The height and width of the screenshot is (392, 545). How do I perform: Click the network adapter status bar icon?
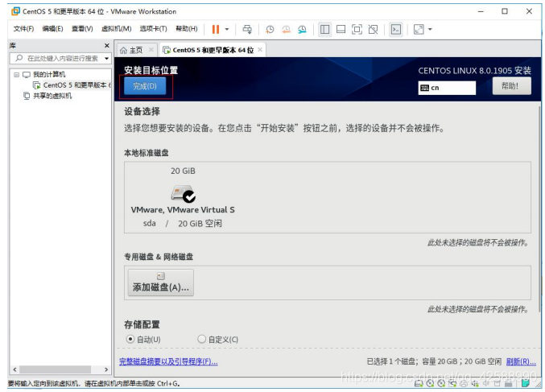[452, 383]
